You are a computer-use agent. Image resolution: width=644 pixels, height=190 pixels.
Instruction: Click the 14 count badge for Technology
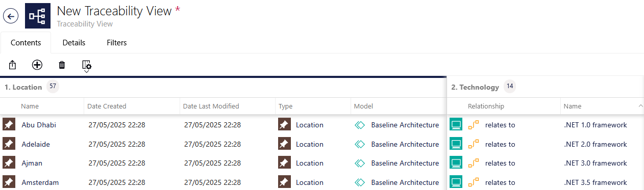[x=510, y=87]
